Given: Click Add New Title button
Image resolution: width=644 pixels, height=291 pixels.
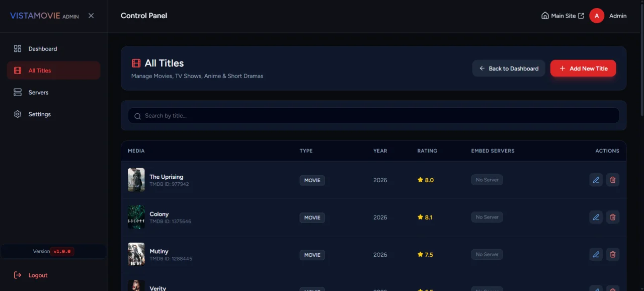Looking at the screenshot, I should click(x=583, y=68).
